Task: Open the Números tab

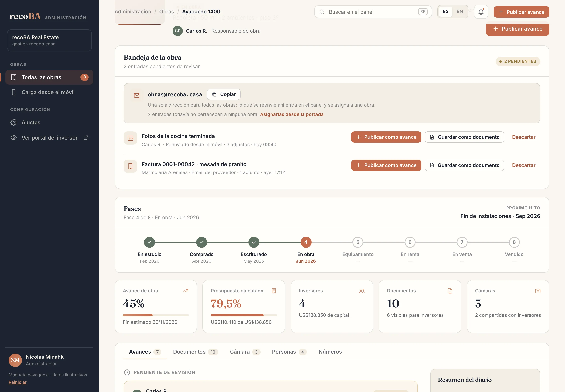Action: pyautogui.click(x=330, y=352)
